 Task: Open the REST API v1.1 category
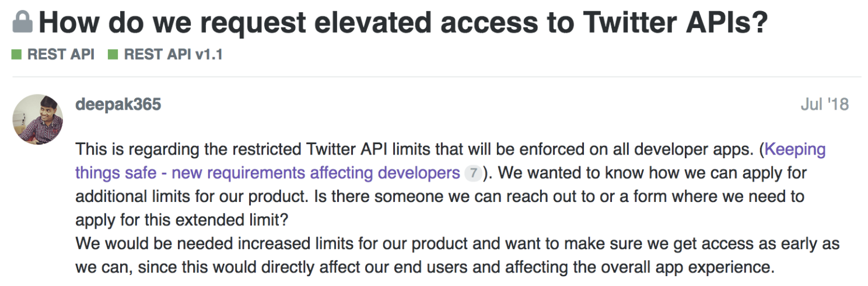(x=173, y=55)
